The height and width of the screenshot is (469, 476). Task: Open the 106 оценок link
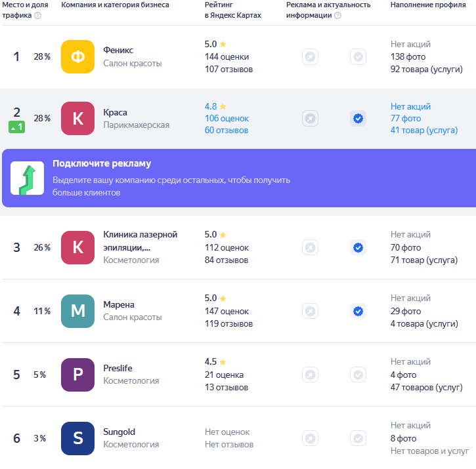tap(227, 118)
